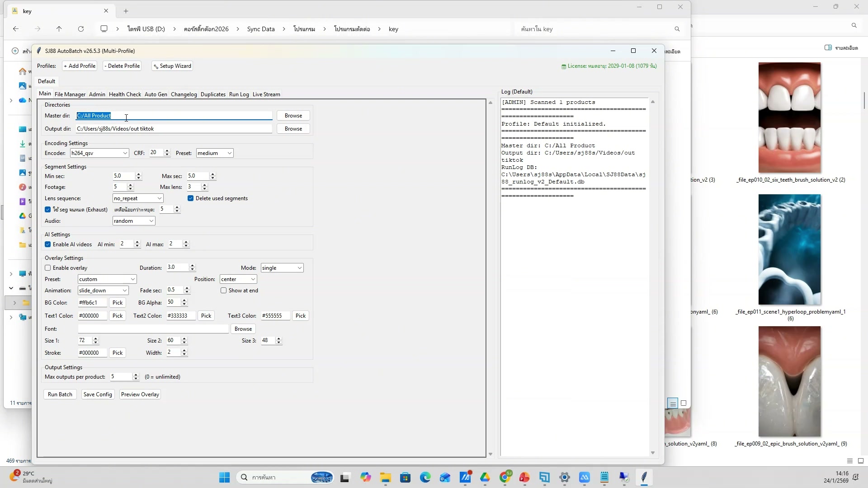
Task: Open Microsoft Store from the taskbar
Action: (x=405, y=477)
